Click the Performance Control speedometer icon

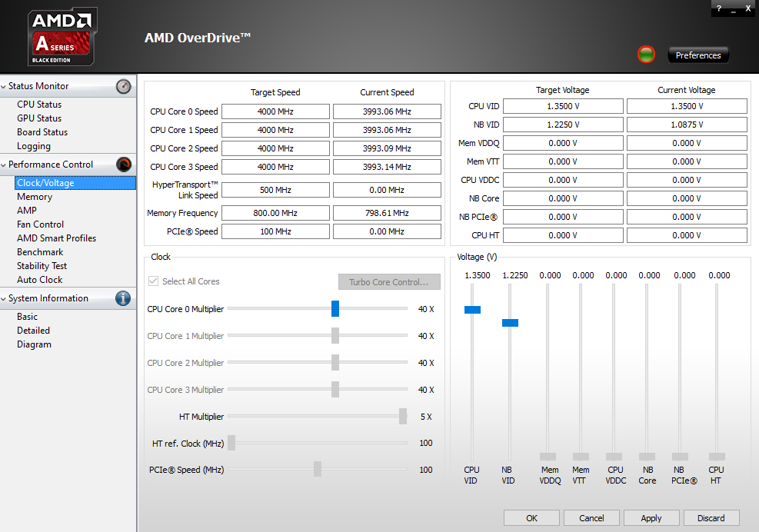[124, 165]
